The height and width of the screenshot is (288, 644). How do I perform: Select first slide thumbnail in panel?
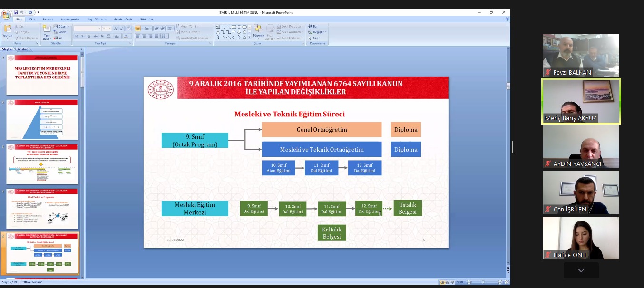[x=42, y=74]
